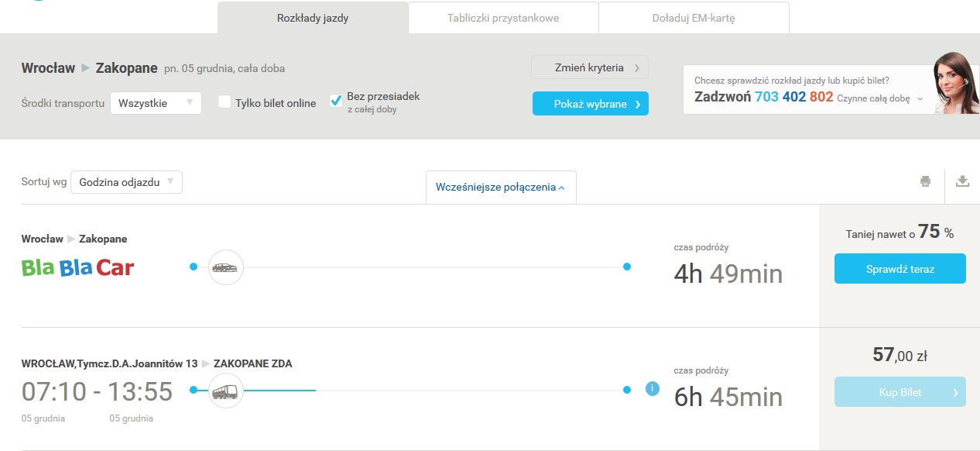Open Doładuj EM-kartę tab
Image resolution: width=980 pixels, height=451 pixels.
tap(694, 18)
